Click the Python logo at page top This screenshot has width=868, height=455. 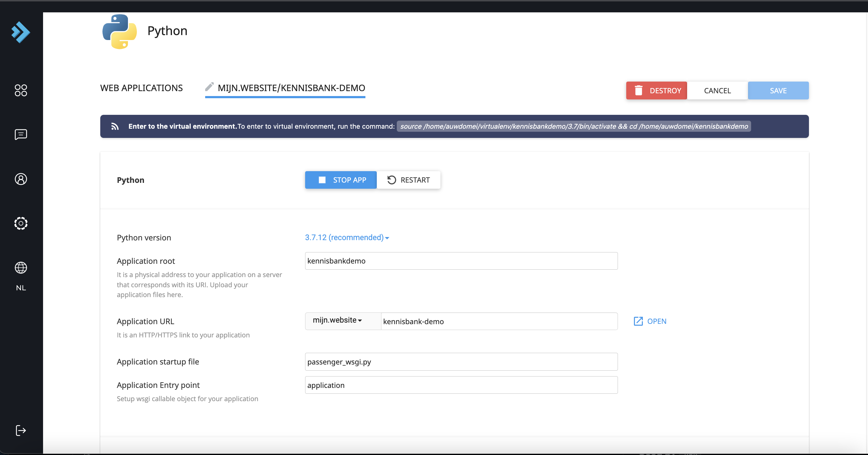click(120, 31)
